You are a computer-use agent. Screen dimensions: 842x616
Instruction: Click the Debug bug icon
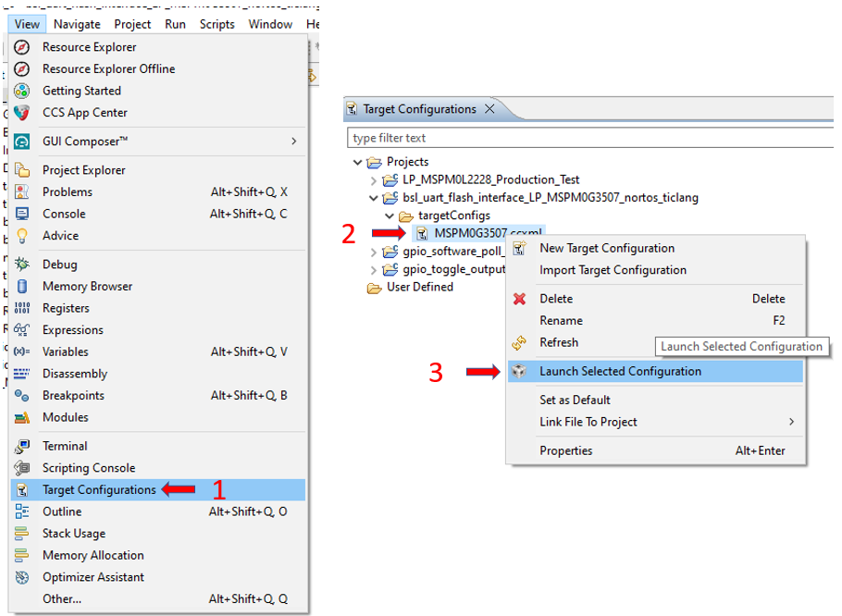(x=22, y=265)
